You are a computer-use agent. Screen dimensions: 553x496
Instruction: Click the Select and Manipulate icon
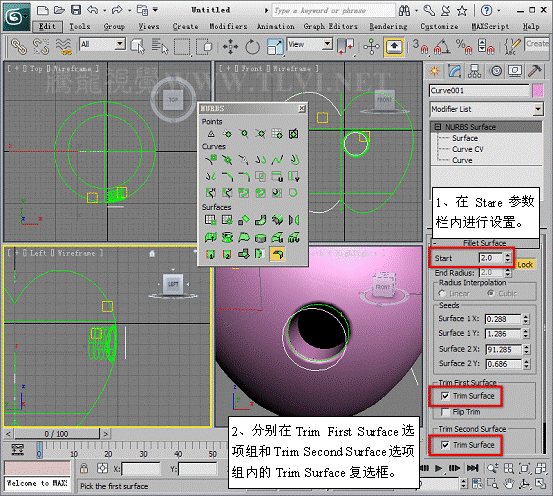[371, 47]
